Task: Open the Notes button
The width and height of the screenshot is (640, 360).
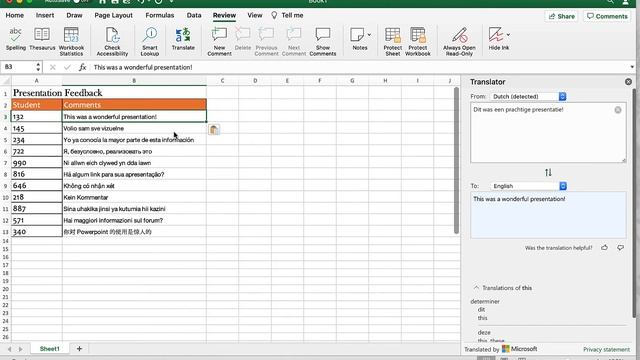Action: point(358,39)
